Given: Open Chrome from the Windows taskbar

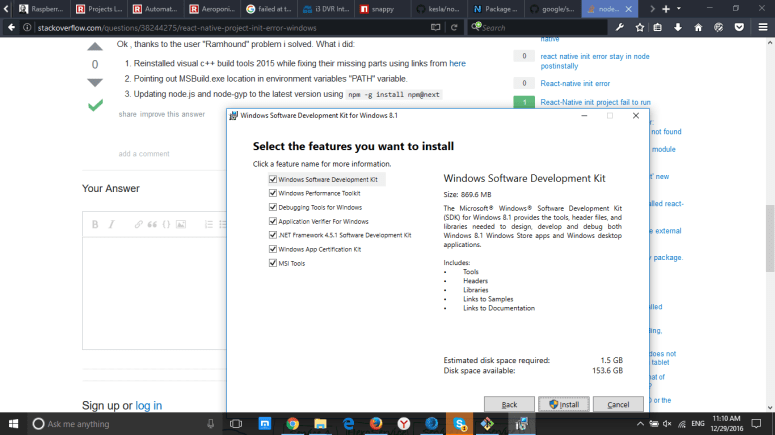Looking at the screenshot, I should click(x=293, y=423).
